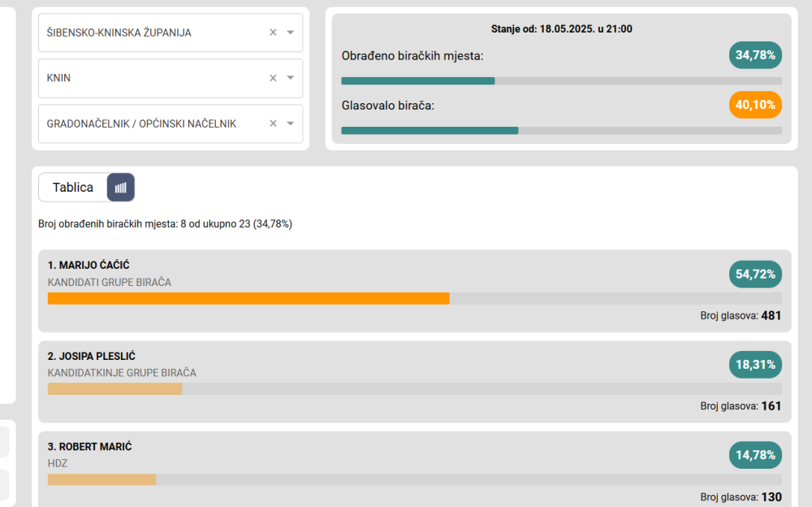Screen dimensions: 812x507
Task: Clear the KNIN city selection
Action: [x=273, y=78]
